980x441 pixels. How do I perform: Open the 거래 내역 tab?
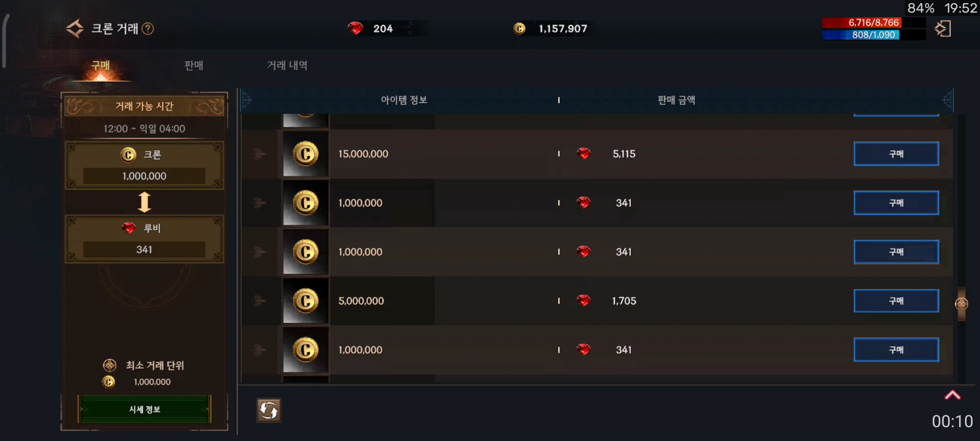pos(287,65)
